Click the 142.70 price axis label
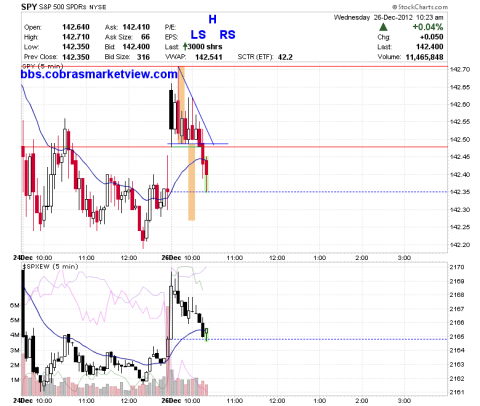 (x=460, y=69)
